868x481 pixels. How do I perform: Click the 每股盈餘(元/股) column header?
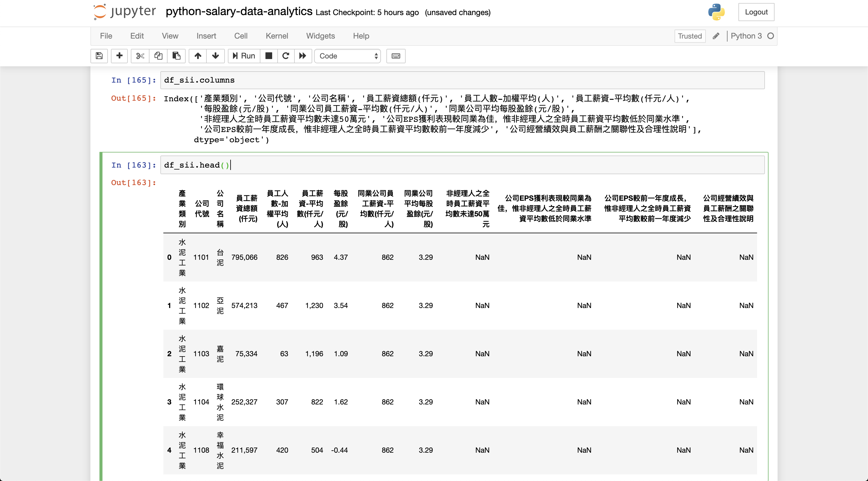(x=341, y=209)
